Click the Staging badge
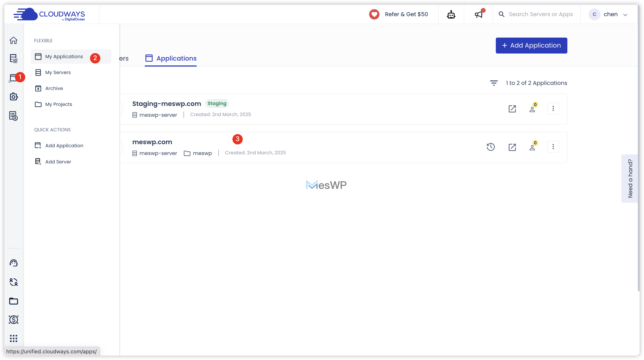This screenshot has width=644, height=360. pyautogui.click(x=217, y=103)
